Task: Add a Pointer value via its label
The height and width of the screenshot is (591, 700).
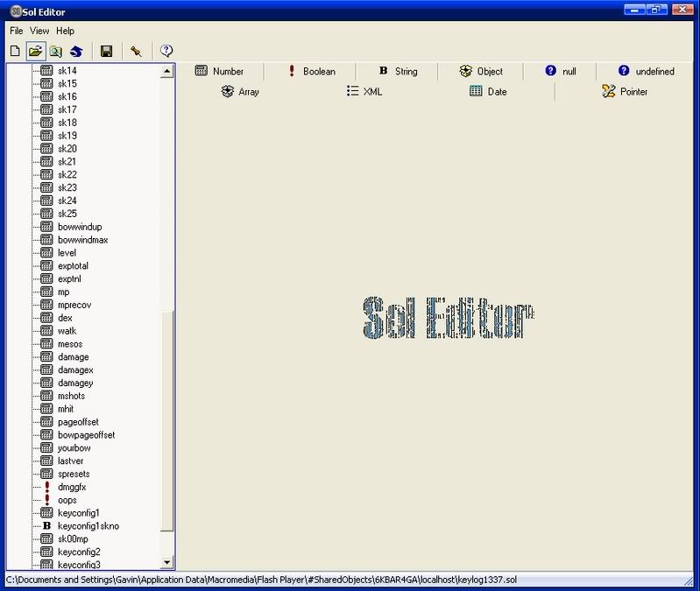Action: 633,91
